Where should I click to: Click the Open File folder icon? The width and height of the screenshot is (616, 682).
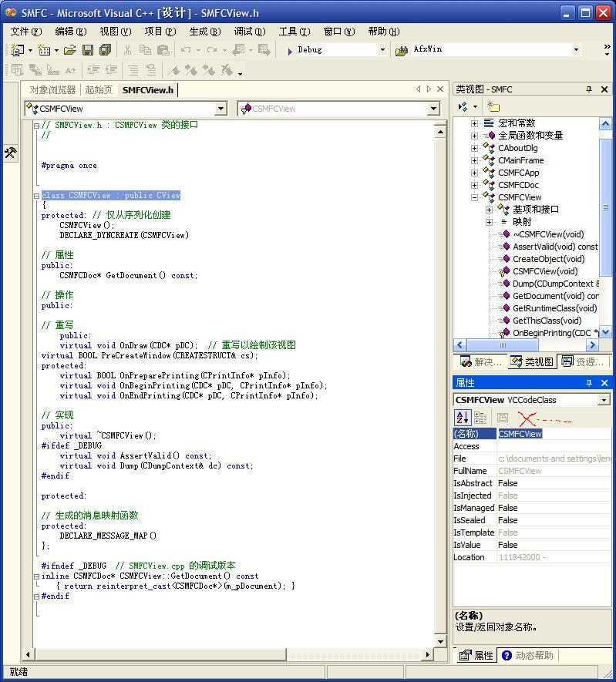(x=69, y=50)
